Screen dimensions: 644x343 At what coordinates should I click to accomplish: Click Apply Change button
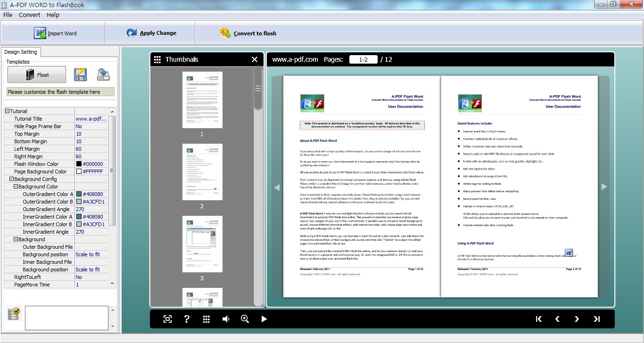coord(151,33)
